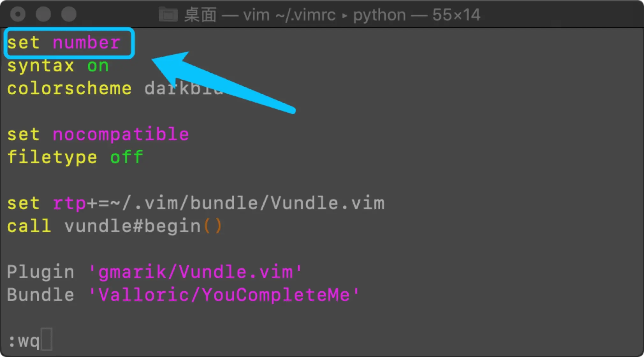The height and width of the screenshot is (357, 644).
Task: Place cursor on 'set number' line
Action: click(64, 43)
